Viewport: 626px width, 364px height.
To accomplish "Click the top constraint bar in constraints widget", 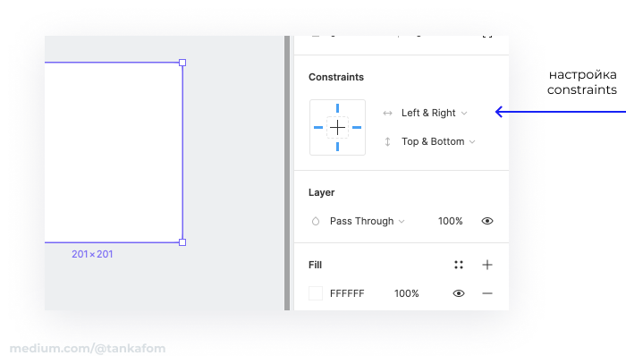I will pyautogui.click(x=337, y=108).
